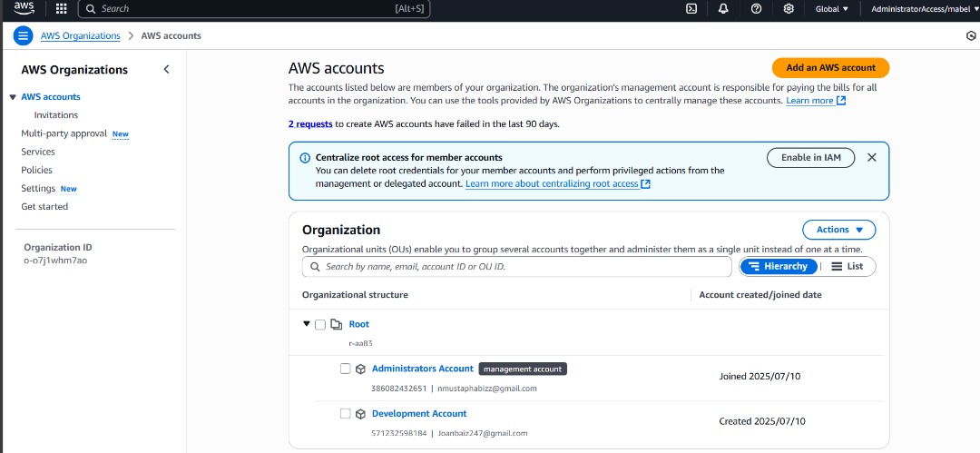Open the settings gear in the top bar
This screenshot has width=980, height=453.
click(789, 9)
